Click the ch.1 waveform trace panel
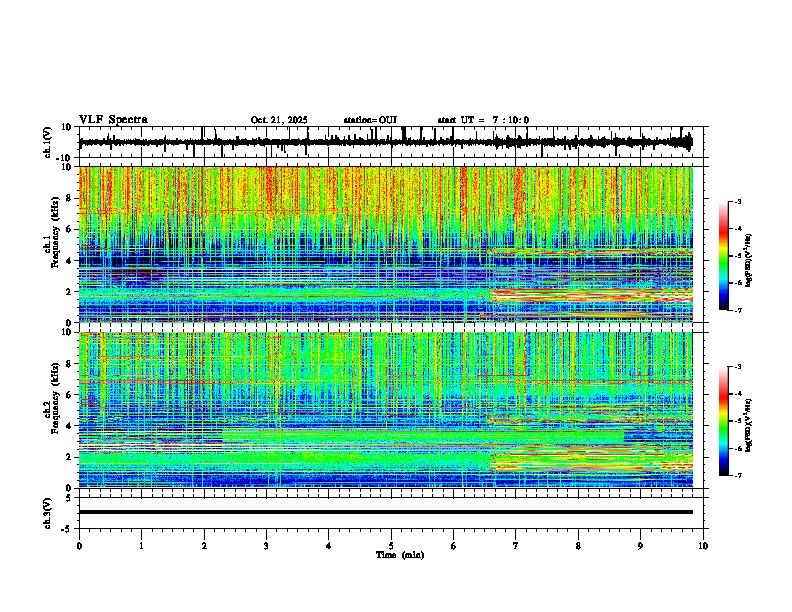This screenshot has width=792, height=612. 393,142
